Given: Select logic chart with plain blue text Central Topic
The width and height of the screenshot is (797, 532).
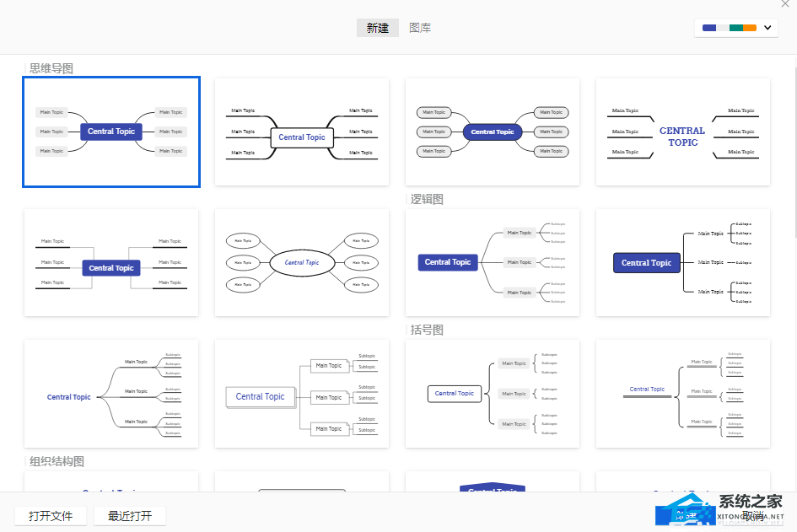Looking at the screenshot, I should 111,394.
